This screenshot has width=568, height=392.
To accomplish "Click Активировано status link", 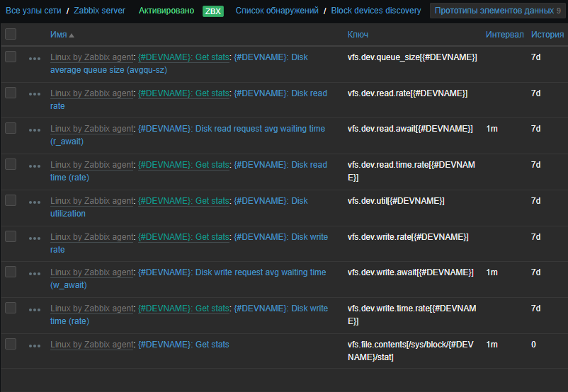I will click(x=166, y=11).
